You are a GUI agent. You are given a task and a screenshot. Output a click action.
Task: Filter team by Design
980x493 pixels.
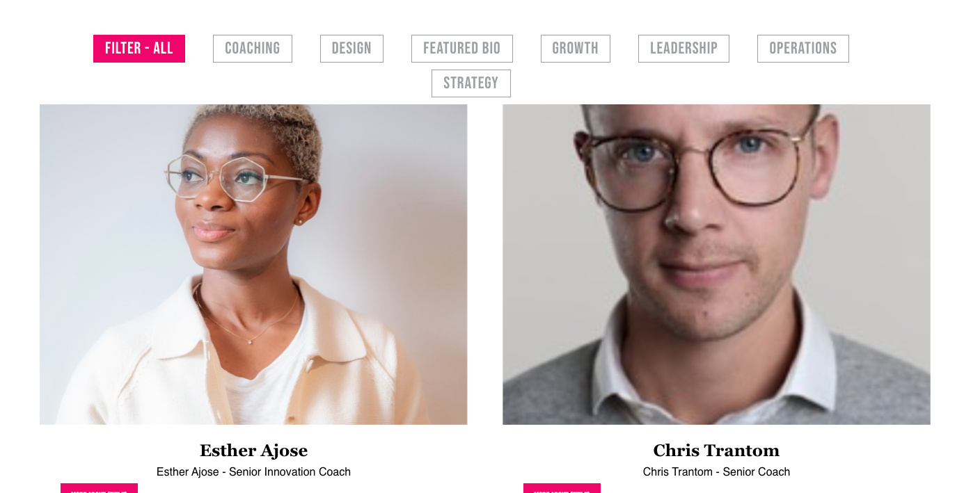pyautogui.click(x=351, y=49)
